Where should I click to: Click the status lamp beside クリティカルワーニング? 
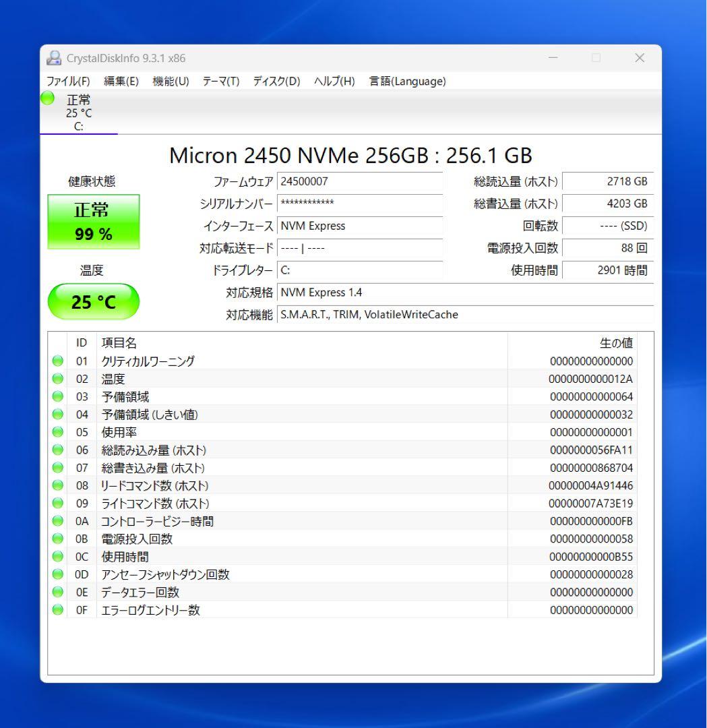tap(58, 361)
